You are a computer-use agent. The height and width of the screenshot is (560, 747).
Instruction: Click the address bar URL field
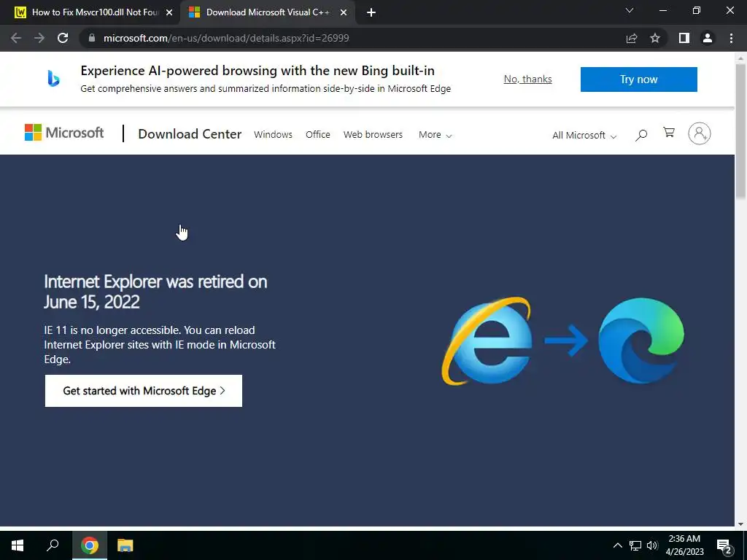pos(352,38)
